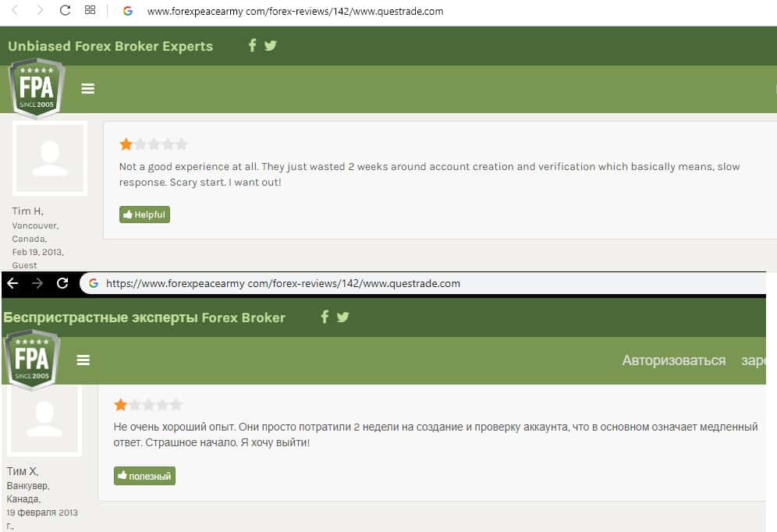
Task: Open the Facebook icon in the English header
Action: point(252,45)
